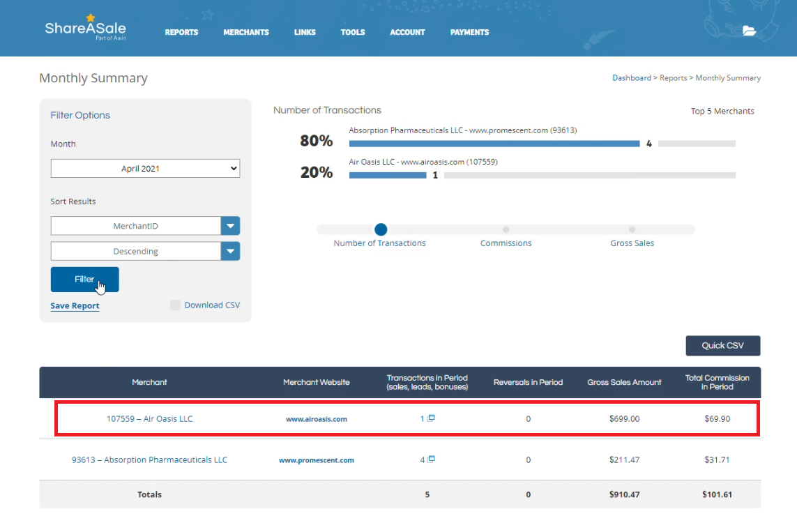Screen dimensions: 797x532
Task: Click merchant 107559 – Air Oasis LLC
Action: (149, 418)
